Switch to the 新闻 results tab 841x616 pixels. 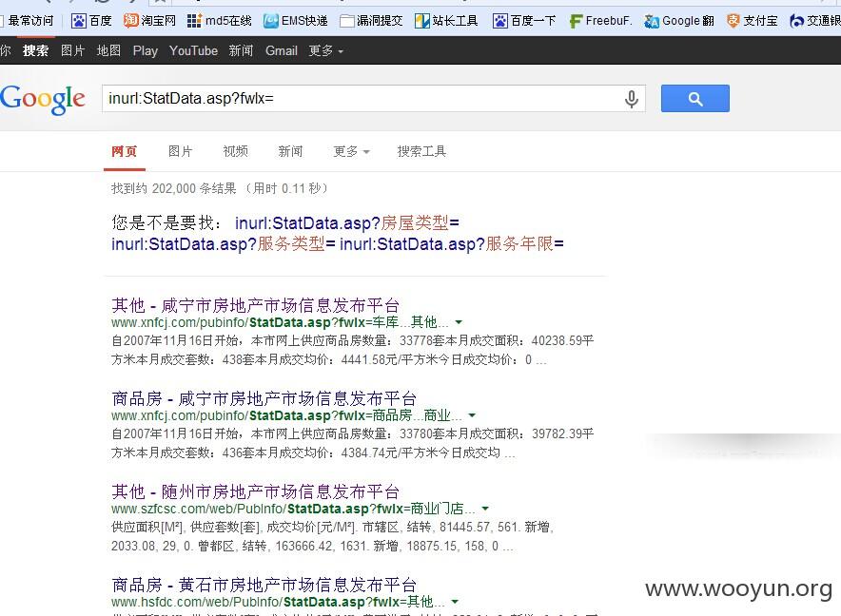pyautogui.click(x=290, y=152)
